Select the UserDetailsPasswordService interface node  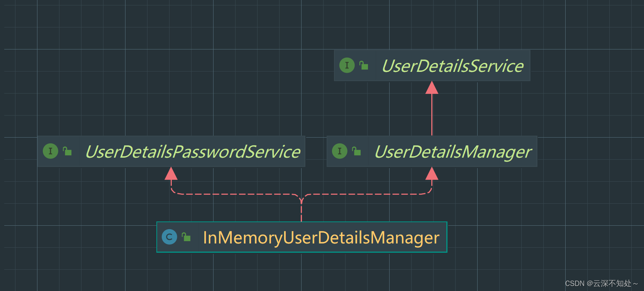pos(171,151)
